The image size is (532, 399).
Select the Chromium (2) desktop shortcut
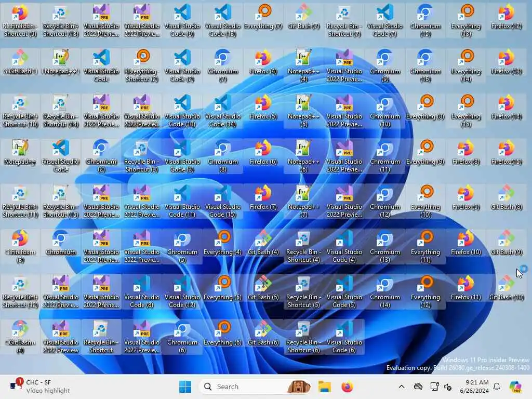pos(101,156)
